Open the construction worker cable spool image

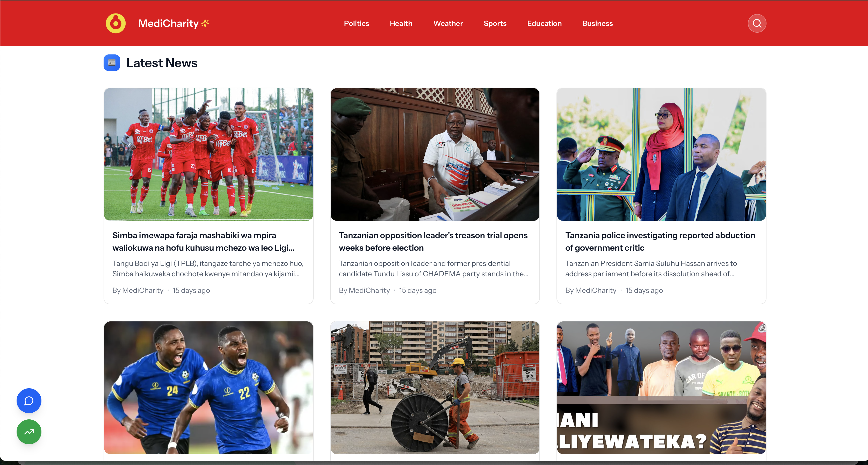[x=435, y=387]
